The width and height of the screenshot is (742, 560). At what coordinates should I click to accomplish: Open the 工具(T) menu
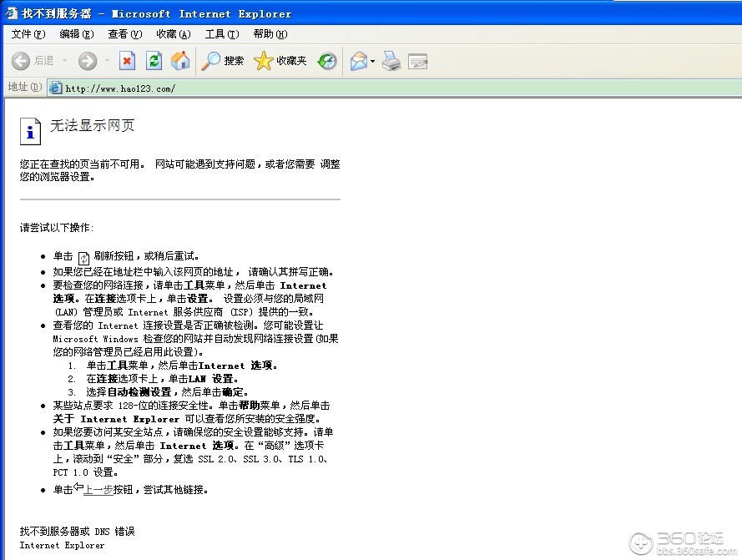coord(222,34)
